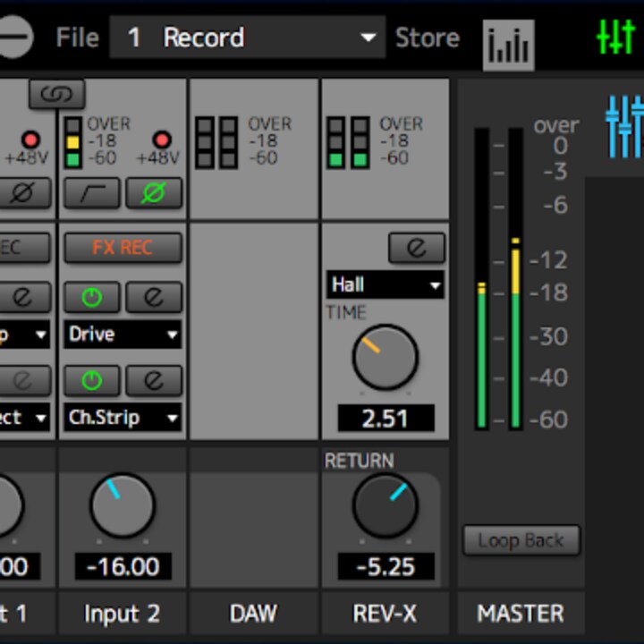Expand the Ch.Strip insert dropdown
The image size is (644, 644).
point(123,417)
